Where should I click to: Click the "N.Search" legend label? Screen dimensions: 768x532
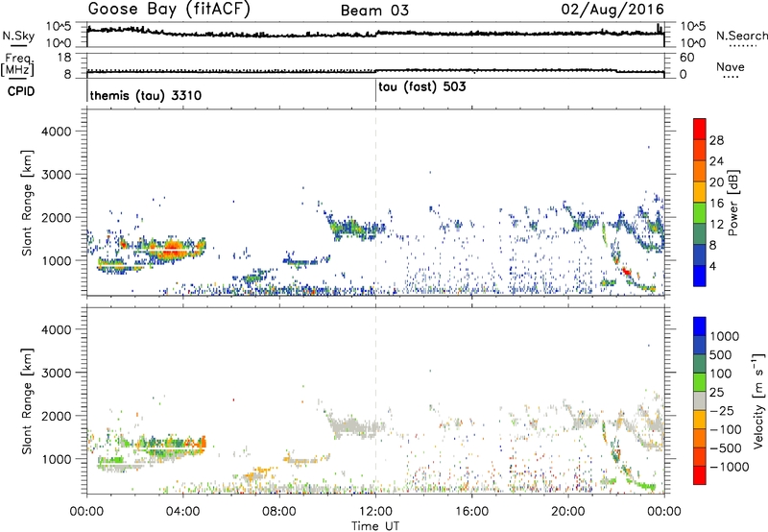coord(741,36)
